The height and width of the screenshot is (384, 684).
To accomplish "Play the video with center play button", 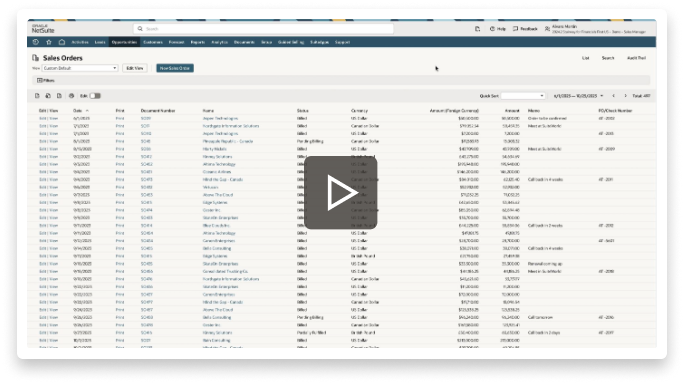I will click(341, 192).
